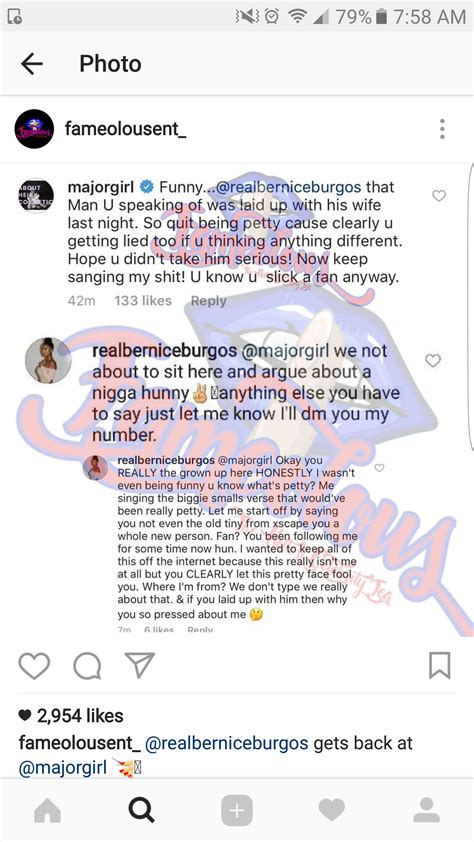Like realberniceburgos's first reply heart icon
Image resolution: width=474 pixels, height=842 pixels.
433,360
